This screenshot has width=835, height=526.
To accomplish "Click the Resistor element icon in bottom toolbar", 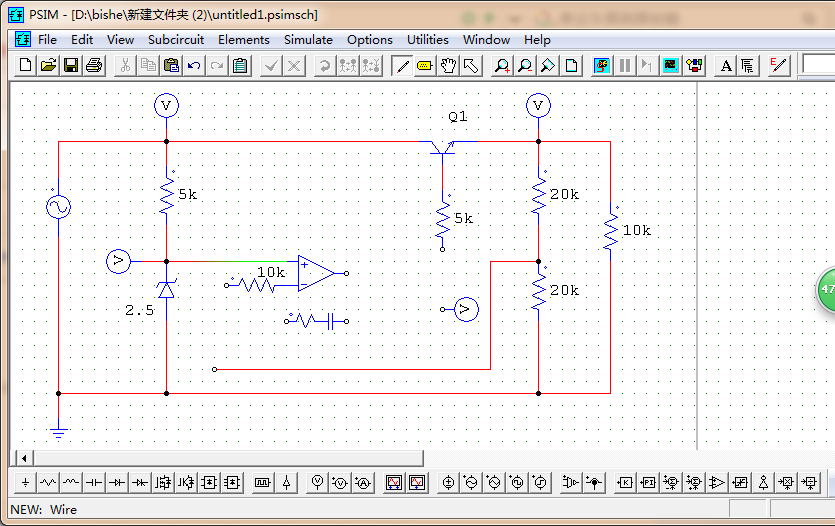I will click(48, 482).
